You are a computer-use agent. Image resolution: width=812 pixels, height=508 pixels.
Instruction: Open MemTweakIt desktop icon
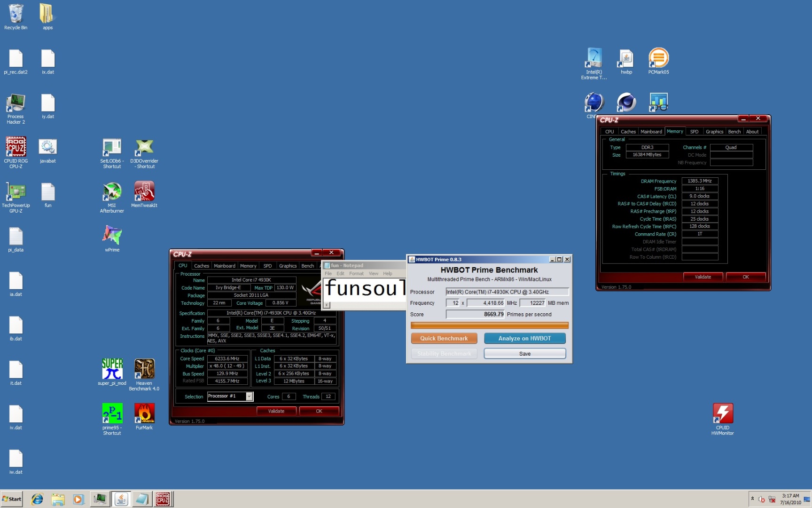pos(144,193)
